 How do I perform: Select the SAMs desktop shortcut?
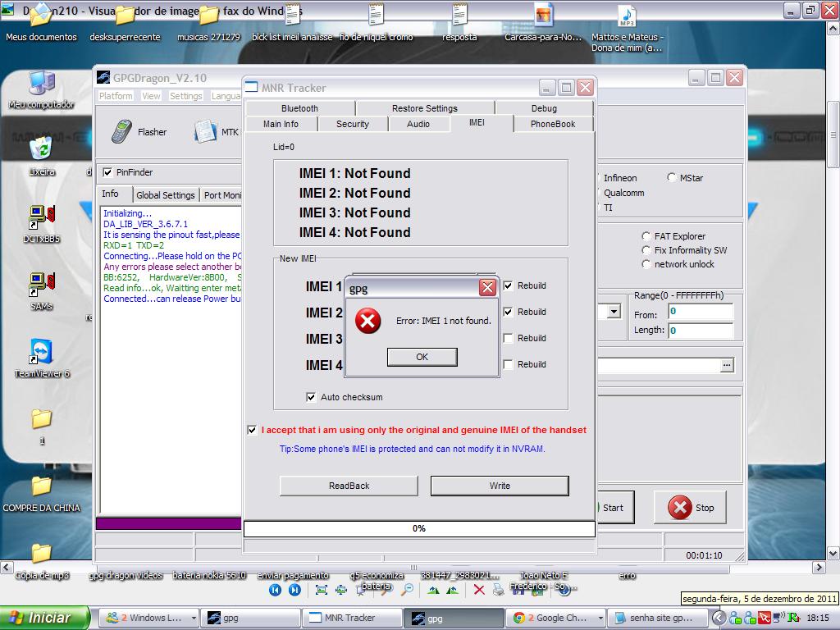[42, 285]
